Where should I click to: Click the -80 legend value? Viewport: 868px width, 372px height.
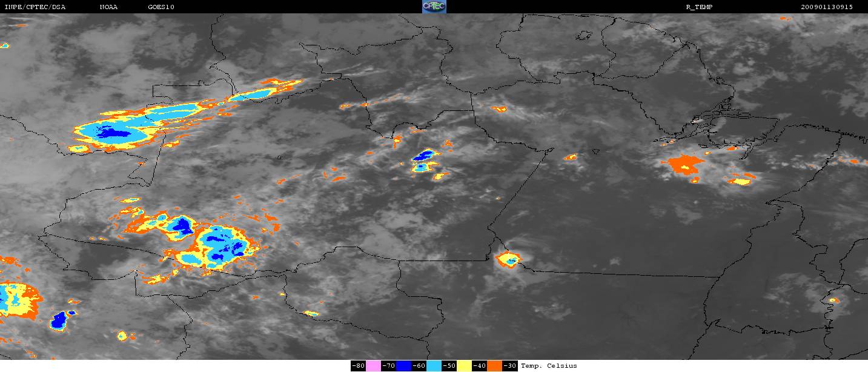coord(358,366)
